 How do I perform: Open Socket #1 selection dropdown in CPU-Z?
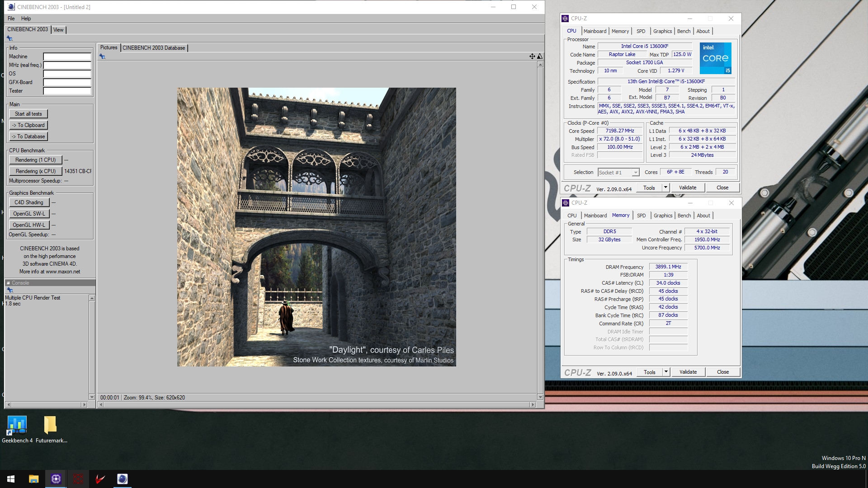(618, 172)
